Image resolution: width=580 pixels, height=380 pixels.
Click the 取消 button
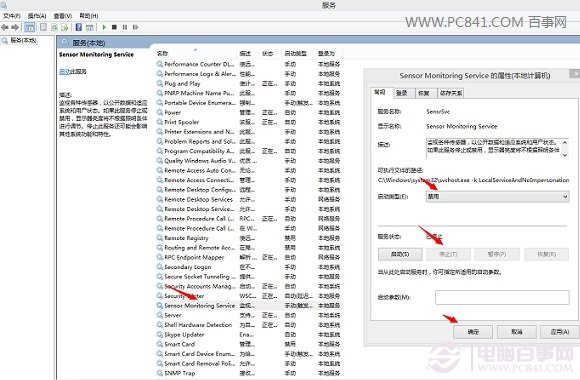click(x=517, y=332)
